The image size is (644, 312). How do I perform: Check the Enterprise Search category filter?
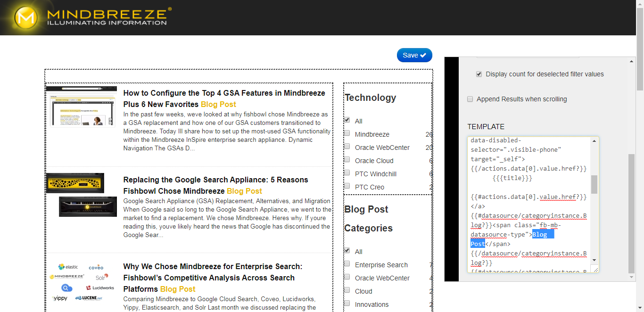pyautogui.click(x=347, y=264)
